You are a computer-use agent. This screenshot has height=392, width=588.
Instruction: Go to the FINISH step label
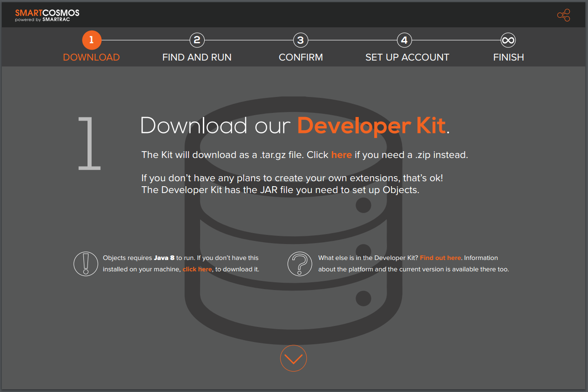tap(509, 57)
